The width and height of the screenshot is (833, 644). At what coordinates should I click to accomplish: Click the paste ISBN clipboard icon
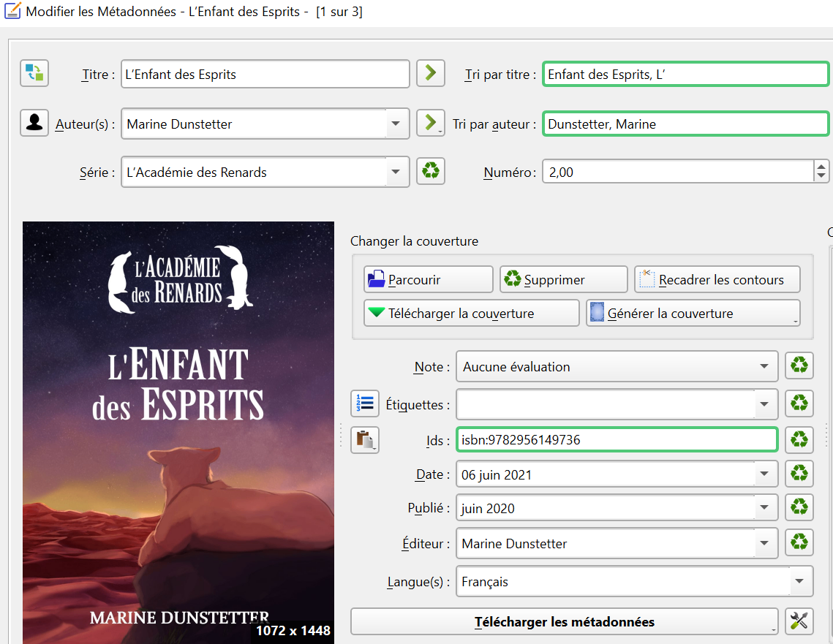[364, 439]
